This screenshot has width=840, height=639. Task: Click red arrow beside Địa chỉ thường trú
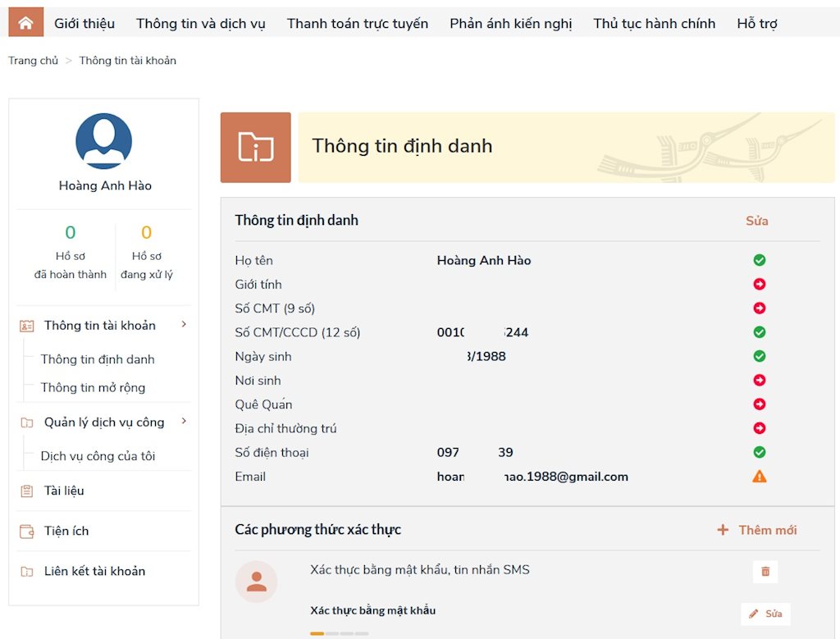pos(759,428)
